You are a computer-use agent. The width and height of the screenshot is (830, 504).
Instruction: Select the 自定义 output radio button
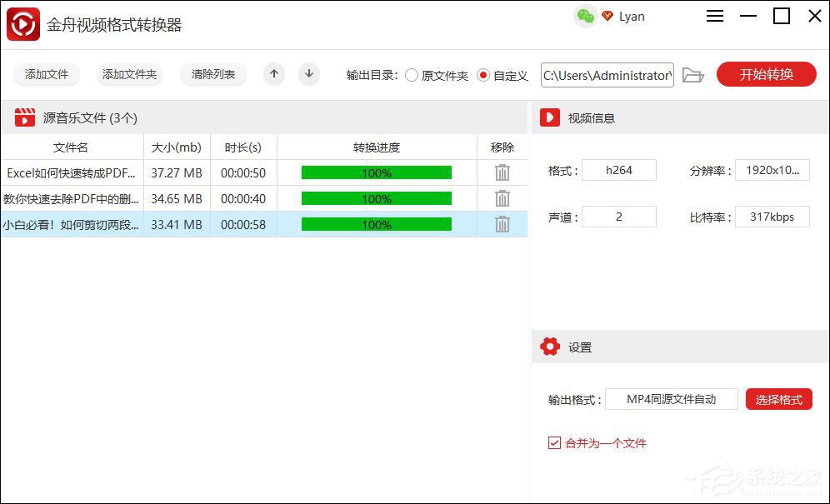tap(483, 75)
